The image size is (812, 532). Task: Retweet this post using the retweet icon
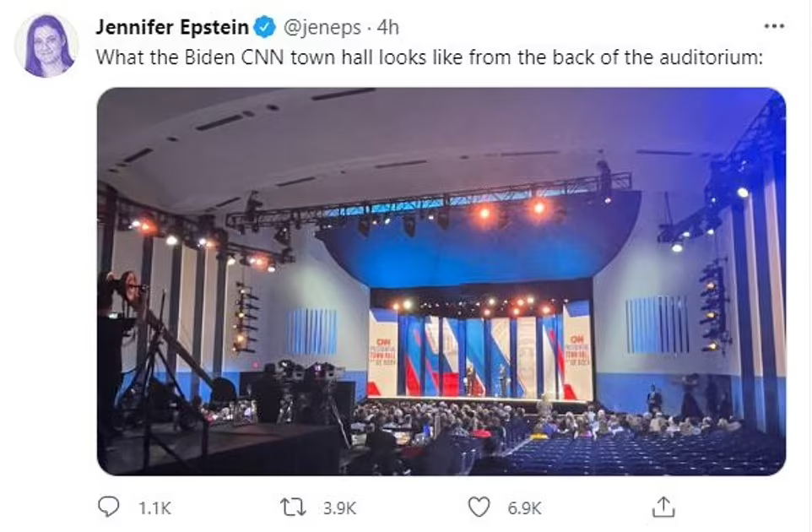tap(295, 507)
